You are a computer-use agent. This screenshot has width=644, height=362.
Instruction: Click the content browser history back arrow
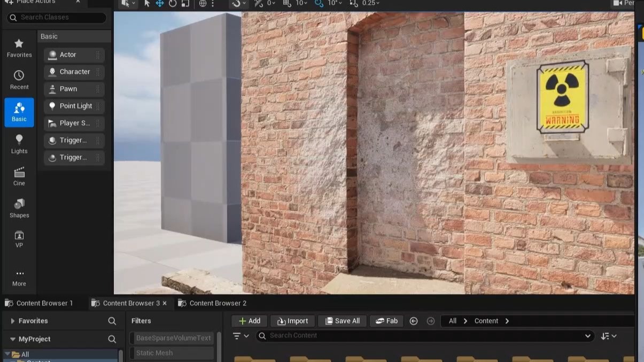tap(413, 321)
